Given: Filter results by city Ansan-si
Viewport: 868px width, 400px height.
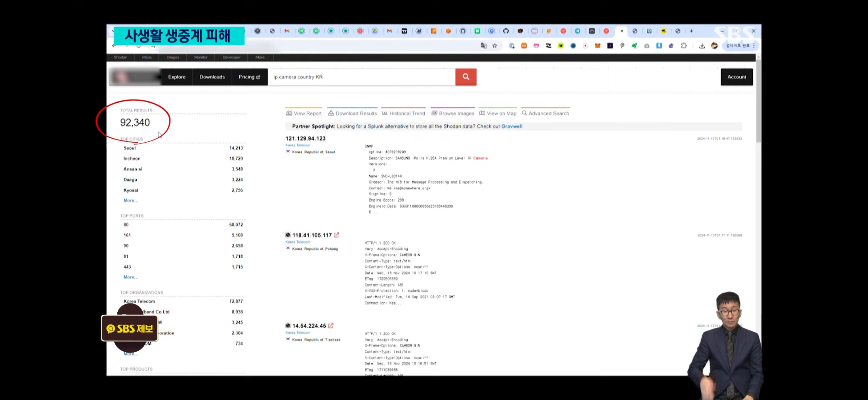Looking at the screenshot, I should point(133,169).
